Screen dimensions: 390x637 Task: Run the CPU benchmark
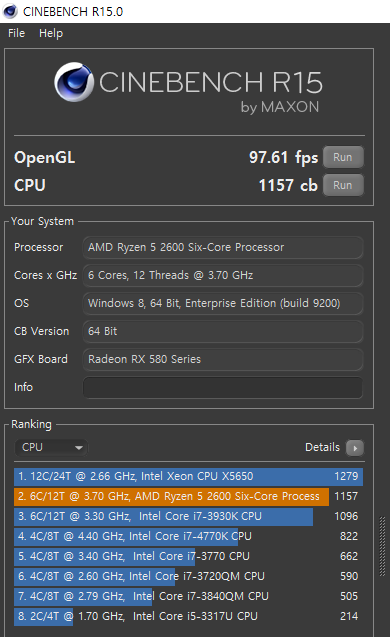coord(343,185)
